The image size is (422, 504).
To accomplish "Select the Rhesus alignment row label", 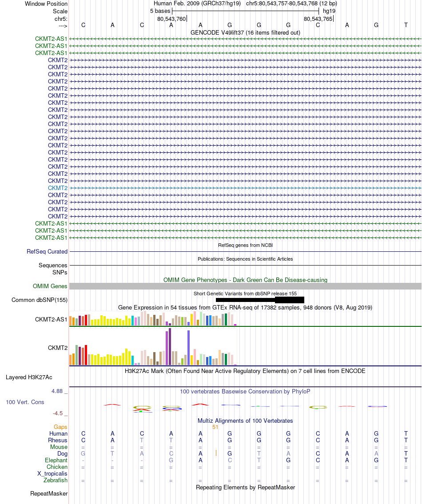I will tap(58, 441).
